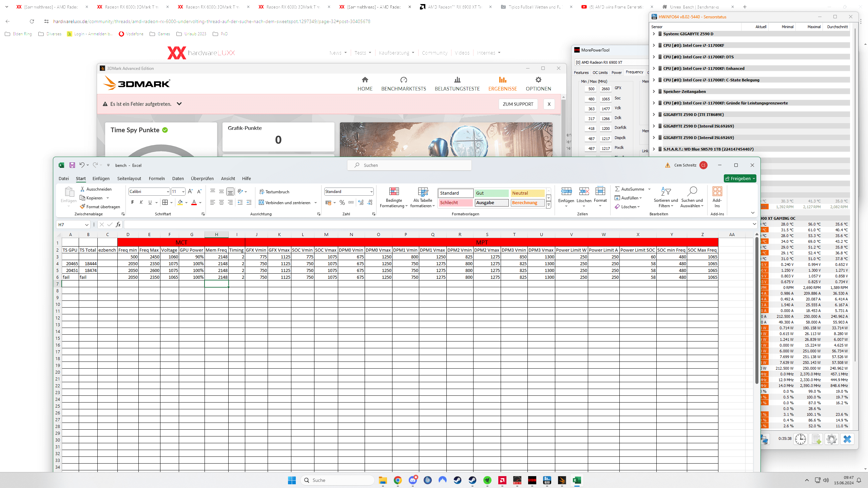Image resolution: width=868 pixels, height=488 pixels.
Task: Open the font size dropdown
Action: click(x=183, y=192)
